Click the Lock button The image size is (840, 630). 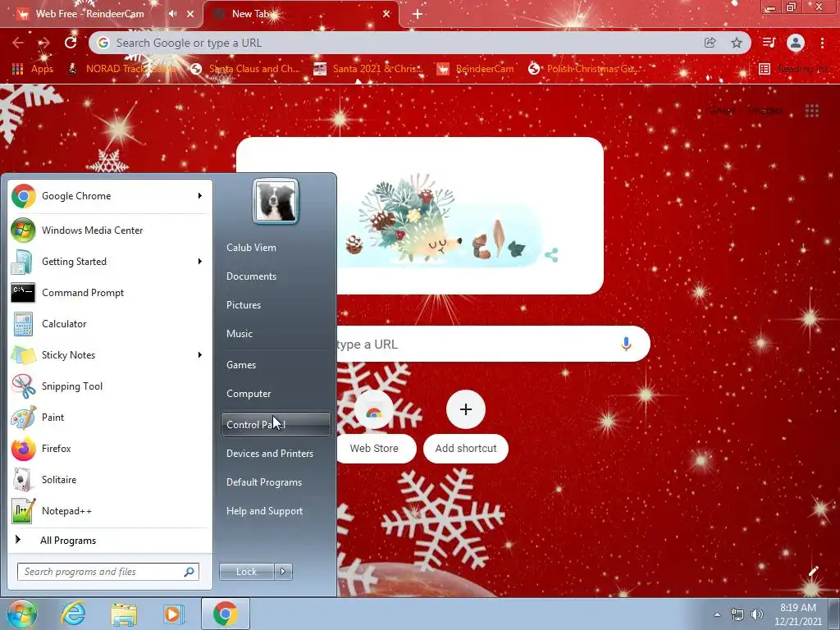point(247,572)
